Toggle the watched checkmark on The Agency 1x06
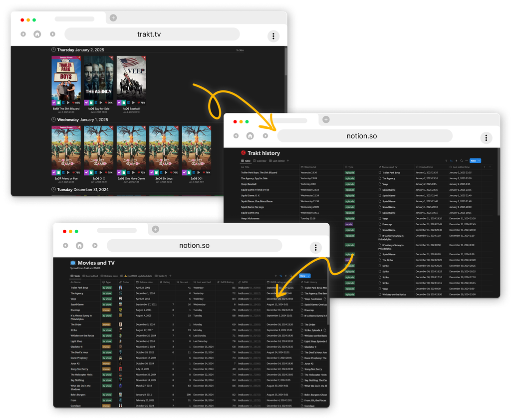Screen dimensions: 511x420 coord(86,102)
